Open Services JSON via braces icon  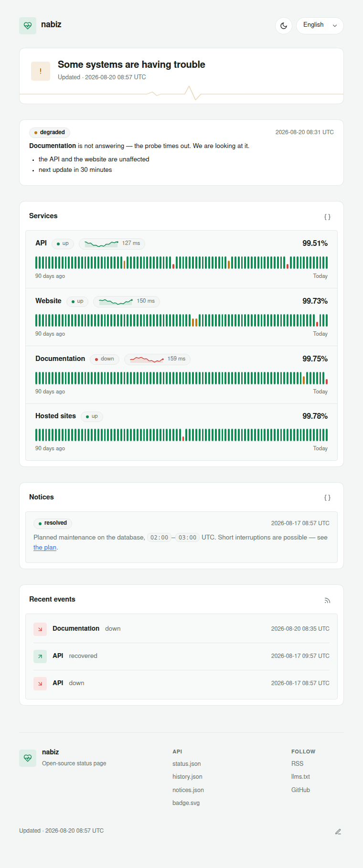click(327, 217)
